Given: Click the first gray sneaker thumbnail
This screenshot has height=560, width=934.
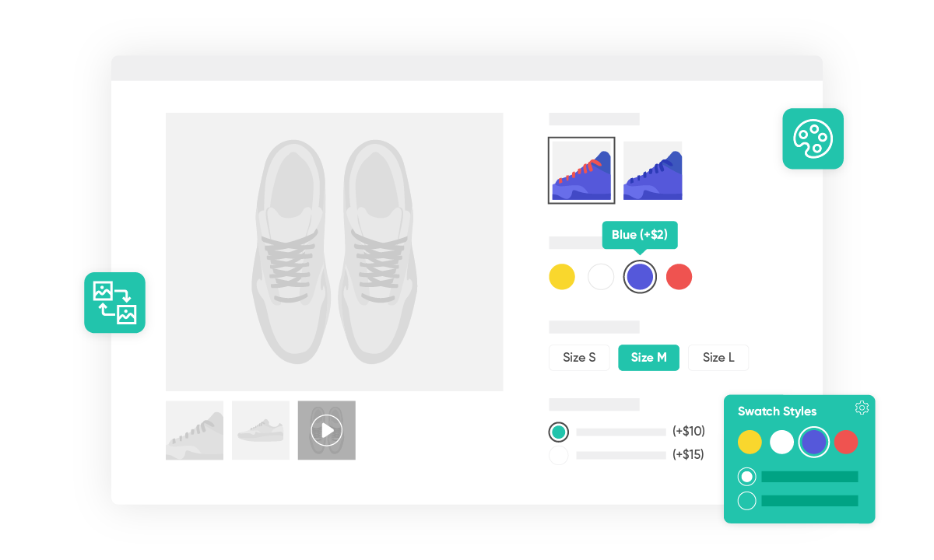Looking at the screenshot, I should coord(194,430).
